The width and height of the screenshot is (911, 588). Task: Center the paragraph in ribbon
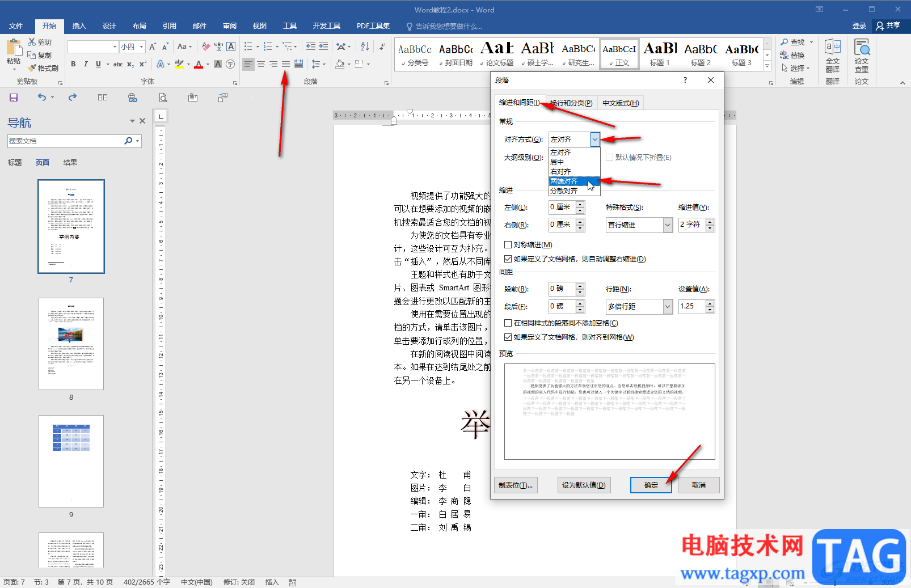click(261, 64)
